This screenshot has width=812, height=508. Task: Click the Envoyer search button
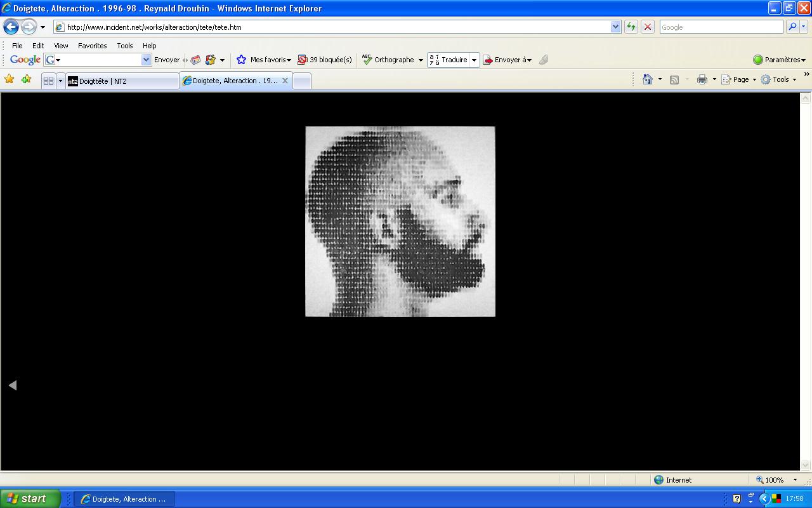pos(167,60)
